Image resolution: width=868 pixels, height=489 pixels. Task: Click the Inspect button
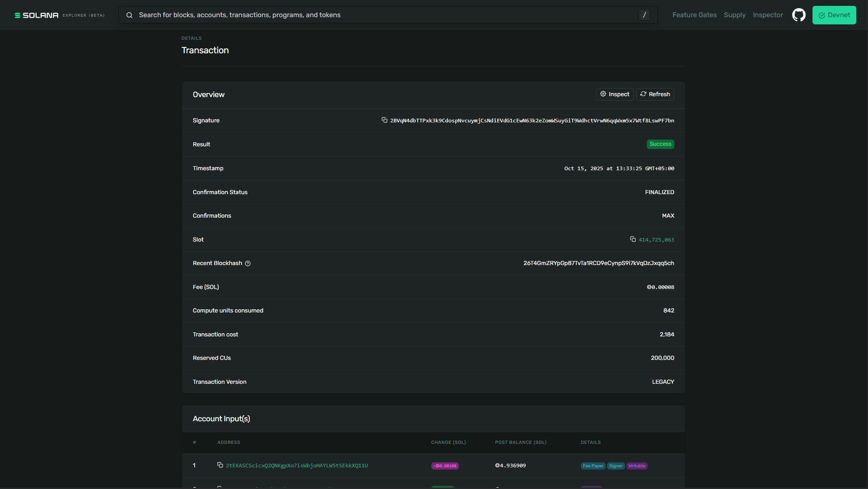tap(614, 94)
